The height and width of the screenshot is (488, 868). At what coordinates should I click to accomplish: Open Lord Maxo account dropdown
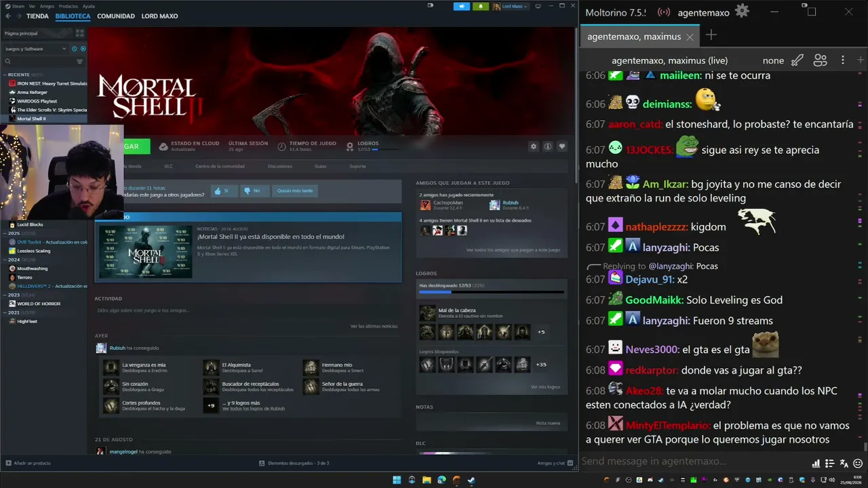[511, 6]
